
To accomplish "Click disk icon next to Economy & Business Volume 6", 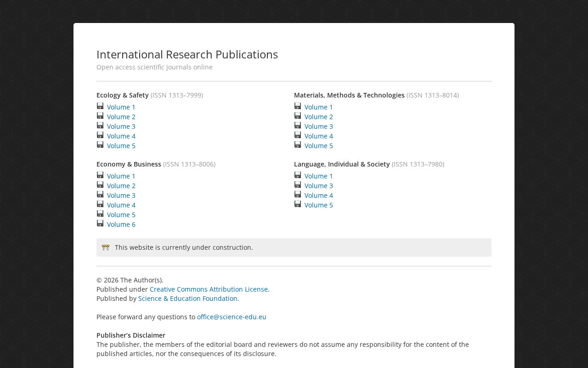I will [100, 224].
